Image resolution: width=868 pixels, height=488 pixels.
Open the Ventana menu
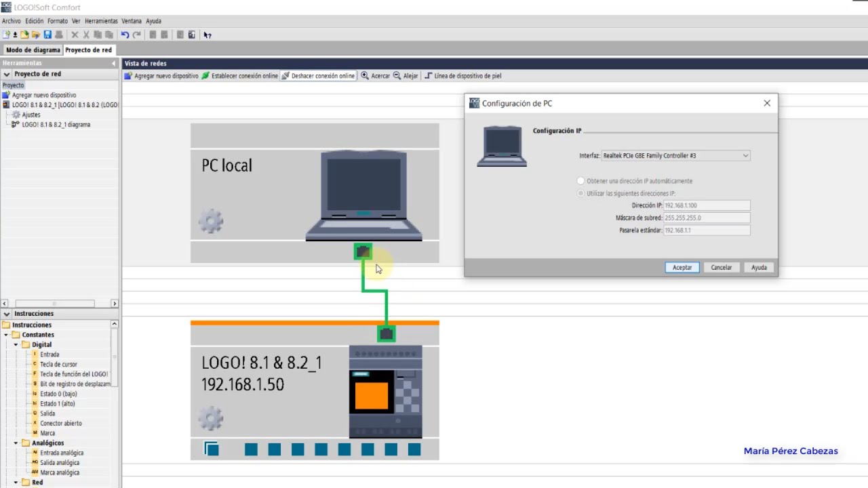[x=132, y=21]
